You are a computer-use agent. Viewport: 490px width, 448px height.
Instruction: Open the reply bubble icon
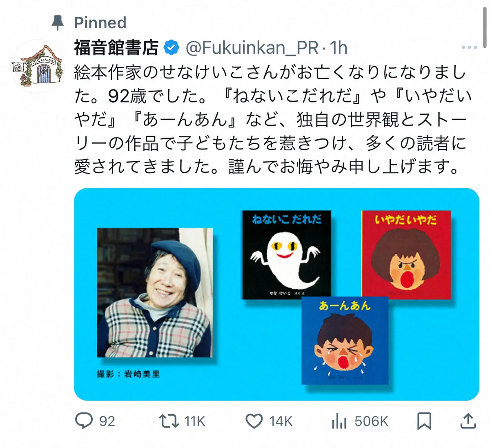84,421
